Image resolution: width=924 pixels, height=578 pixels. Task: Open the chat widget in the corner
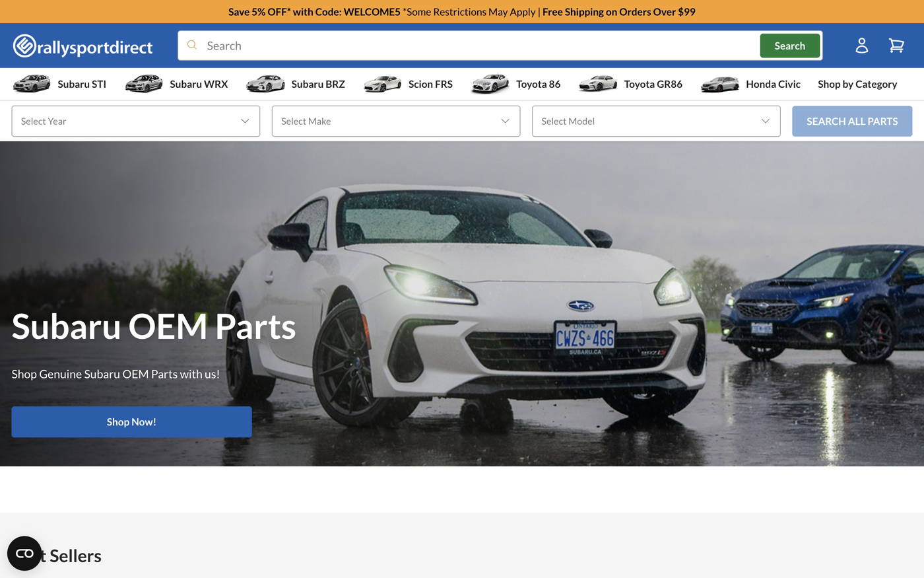24,553
